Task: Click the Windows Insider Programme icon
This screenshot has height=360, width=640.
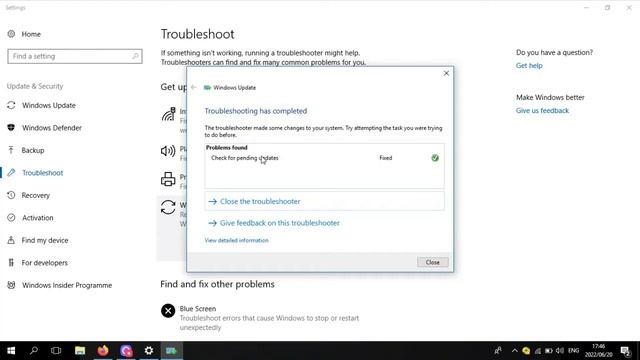Action: click(x=11, y=285)
